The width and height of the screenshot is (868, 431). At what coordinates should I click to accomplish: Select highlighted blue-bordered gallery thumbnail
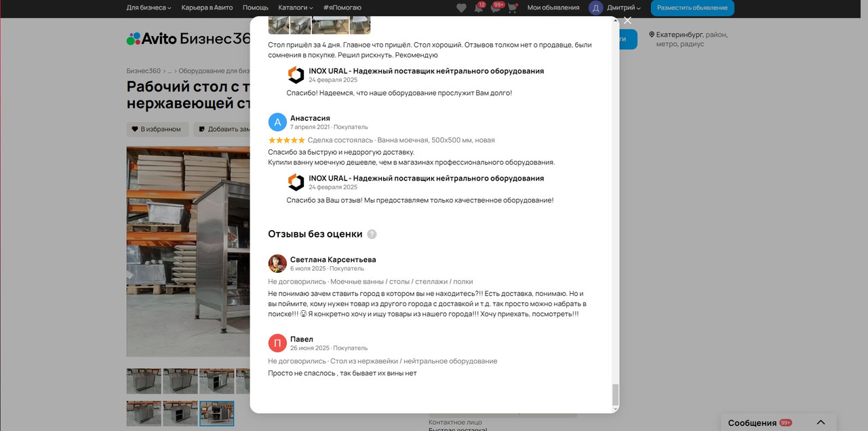click(217, 413)
